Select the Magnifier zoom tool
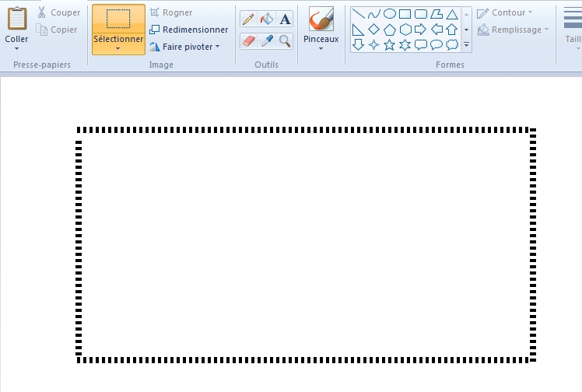 (286, 40)
